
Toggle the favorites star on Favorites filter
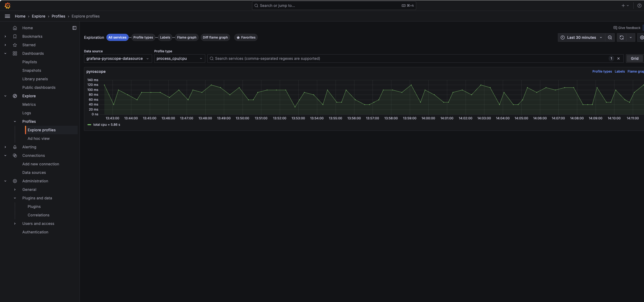(x=238, y=37)
